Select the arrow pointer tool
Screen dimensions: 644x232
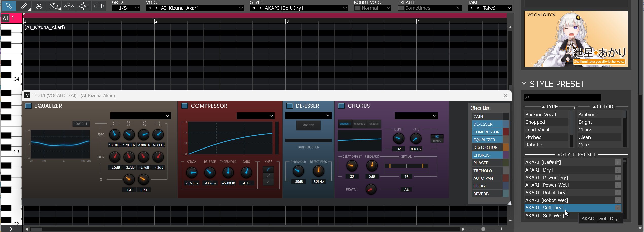pos(9,6)
